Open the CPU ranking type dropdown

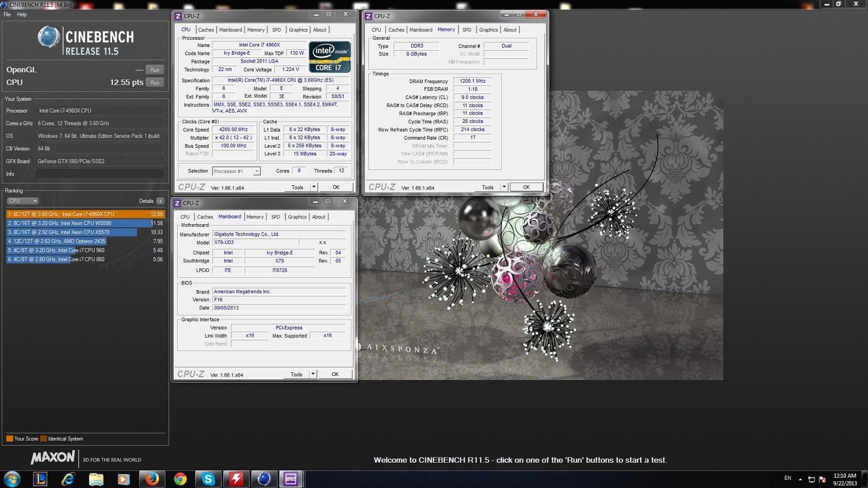pos(22,201)
